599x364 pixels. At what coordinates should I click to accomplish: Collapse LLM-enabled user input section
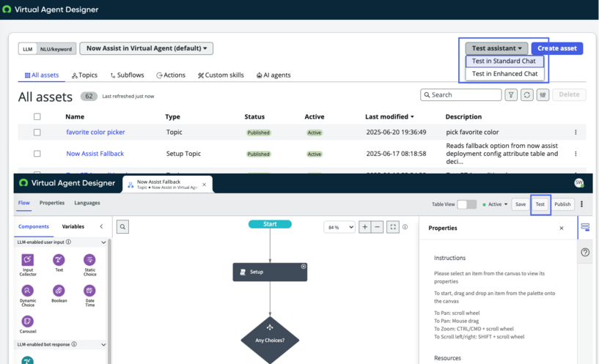tap(103, 242)
